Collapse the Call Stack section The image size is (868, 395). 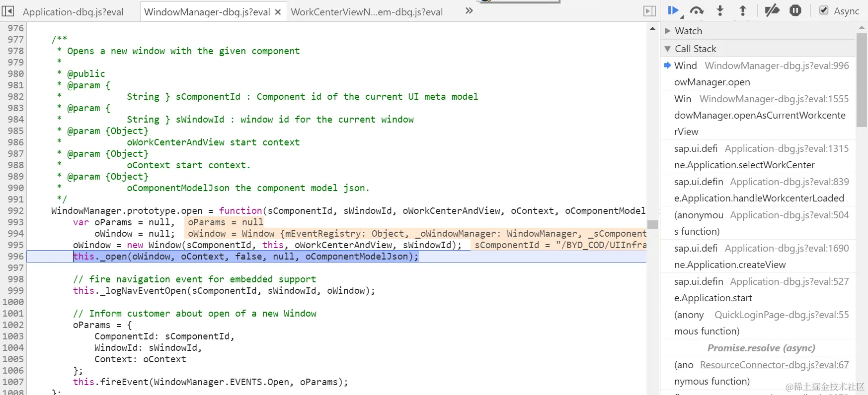[758, 49]
